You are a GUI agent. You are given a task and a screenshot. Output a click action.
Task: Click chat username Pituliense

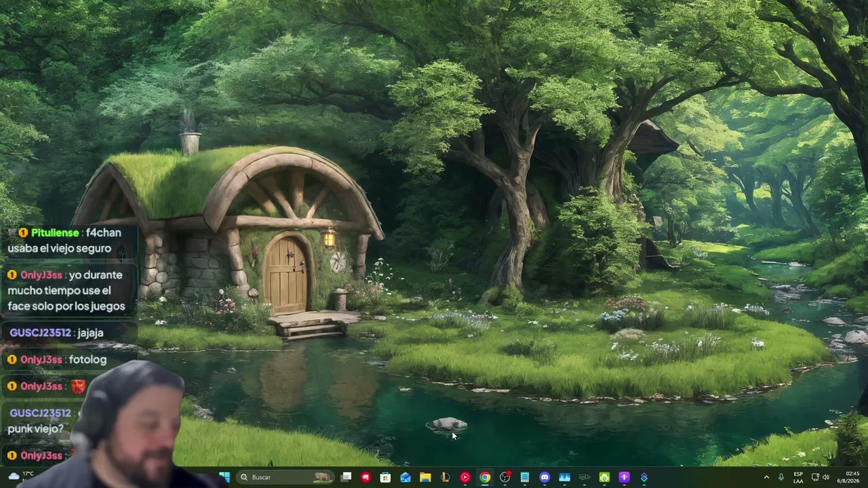coord(55,232)
